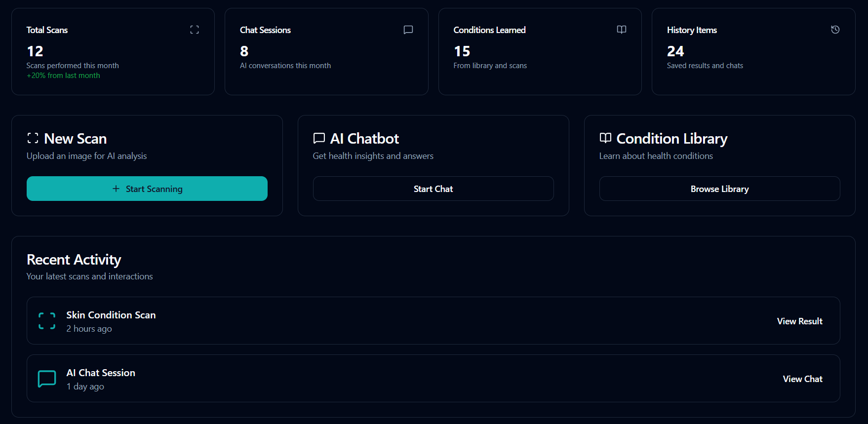868x424 pixels.
Task: Start a new scan with Start Scanning
Action: point(147,189)
